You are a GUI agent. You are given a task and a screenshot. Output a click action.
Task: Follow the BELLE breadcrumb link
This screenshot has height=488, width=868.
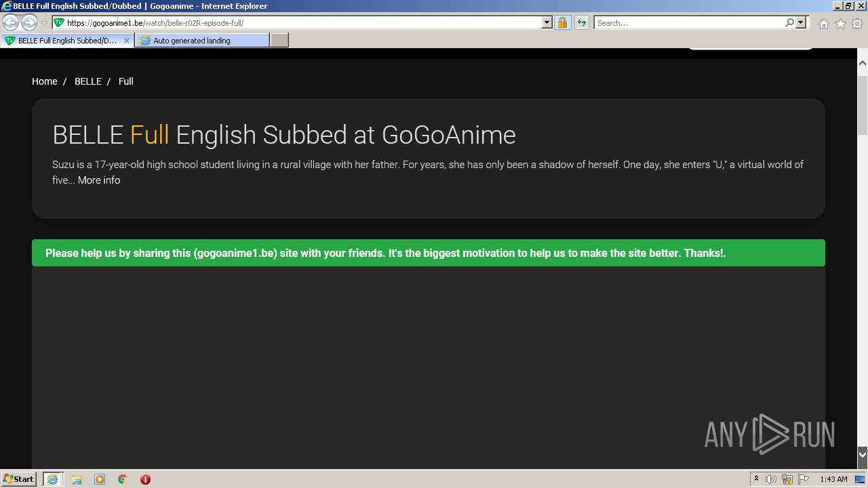coord(88,81)
